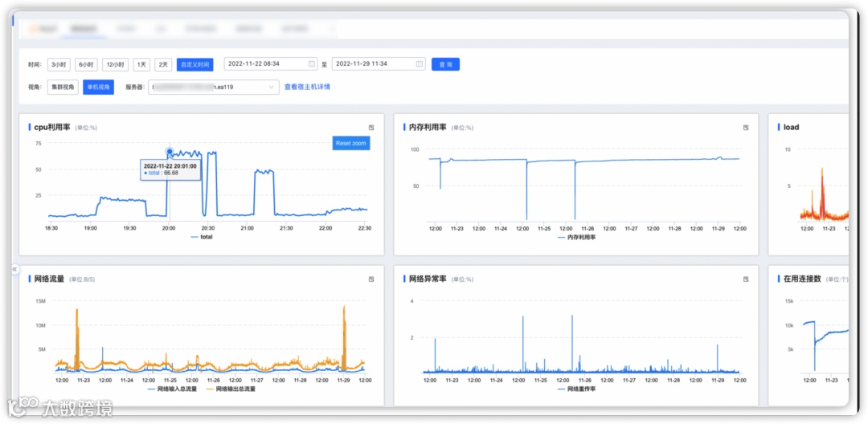Click the 在用连接数 chart title
The width and height of the screenshot is (868, 424).
tap(801, 279)
